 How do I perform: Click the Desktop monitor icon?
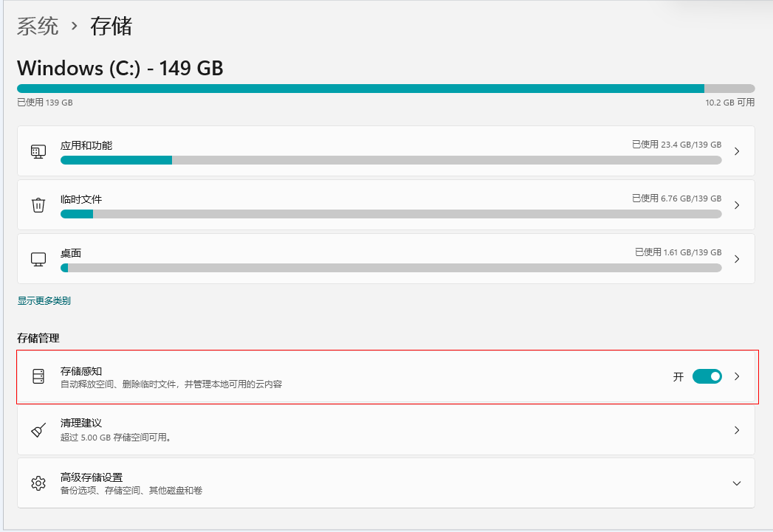[38, 259]
